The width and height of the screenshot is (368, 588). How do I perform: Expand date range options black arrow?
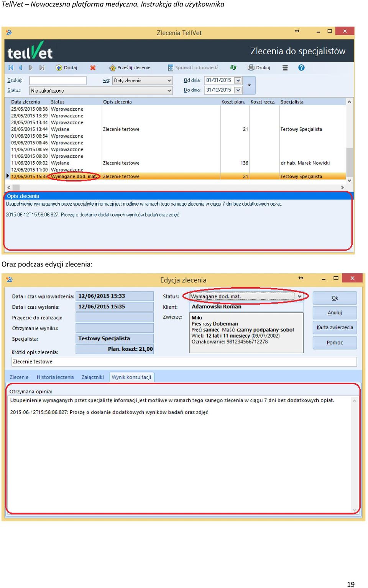pyautogui.click(x=249, y=85)
